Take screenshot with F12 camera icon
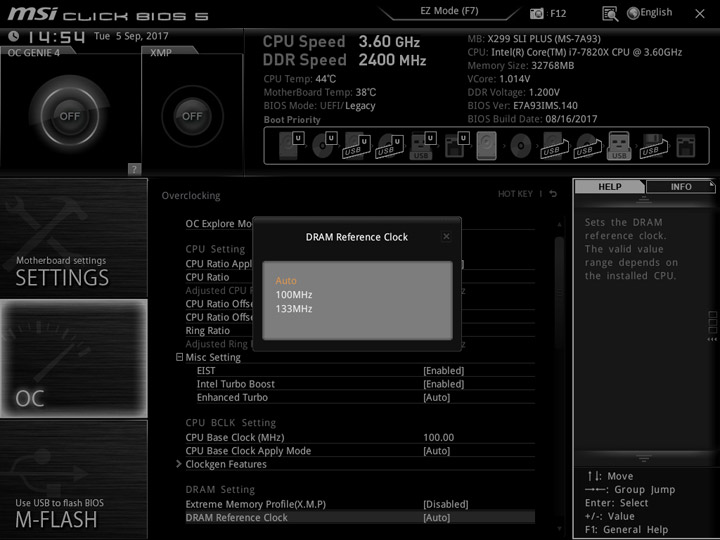 coord(537,13)
